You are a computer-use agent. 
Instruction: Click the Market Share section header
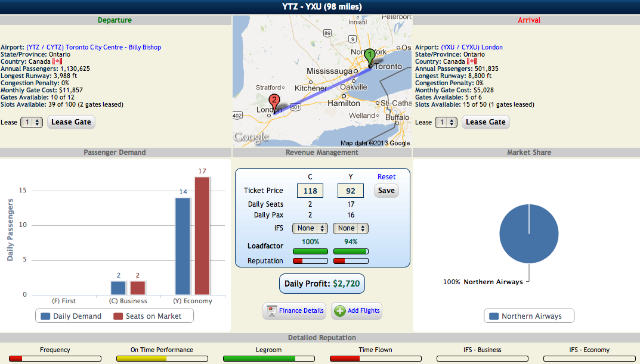point(529,153)
